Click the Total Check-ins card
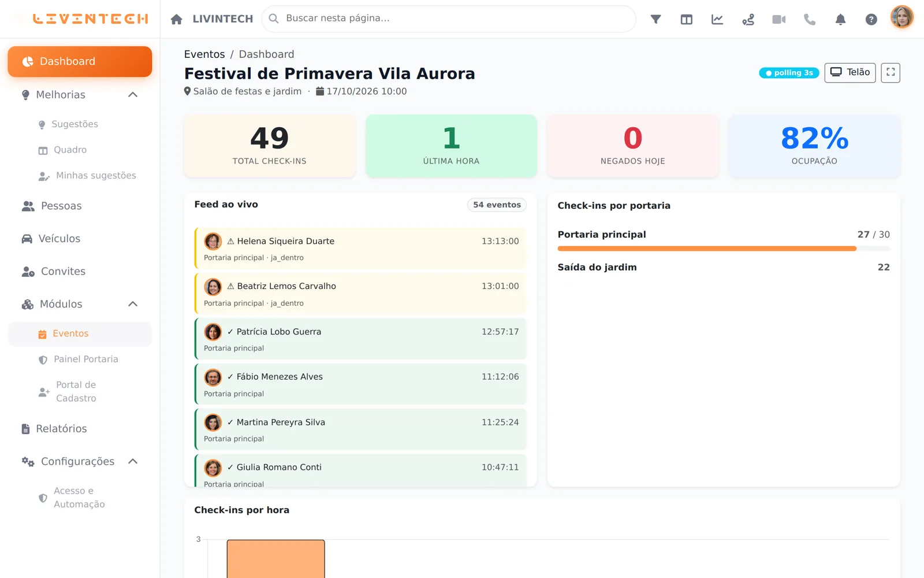This screenshot has height=578, width=924. tap(270, 146)
